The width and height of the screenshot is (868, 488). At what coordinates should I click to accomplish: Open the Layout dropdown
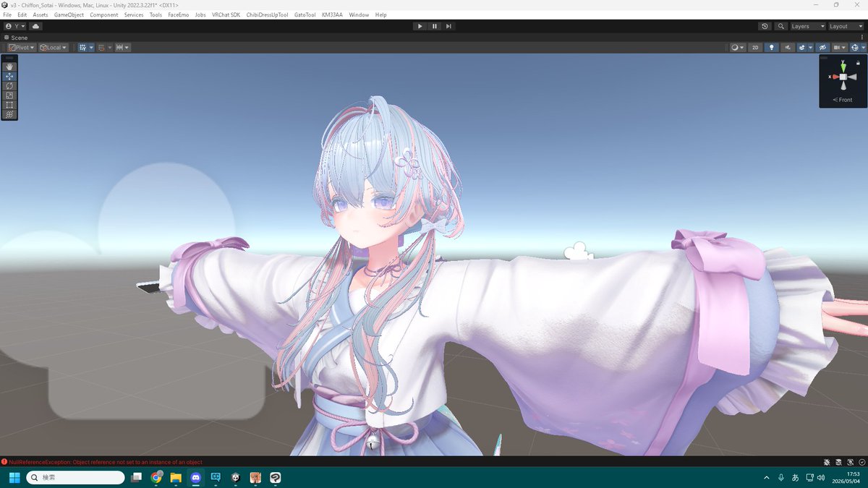click(846, 26)
